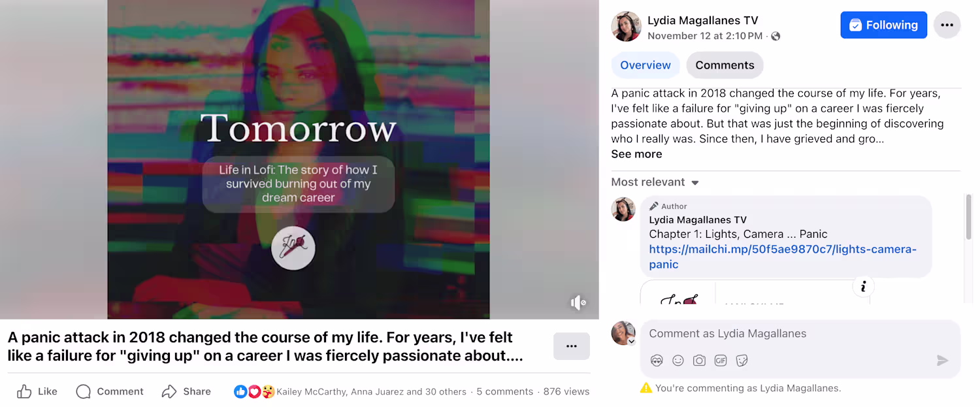Switch the commenting profile via the avatar arrow
The height and width of the screenshot is (407, 980).
632,341
